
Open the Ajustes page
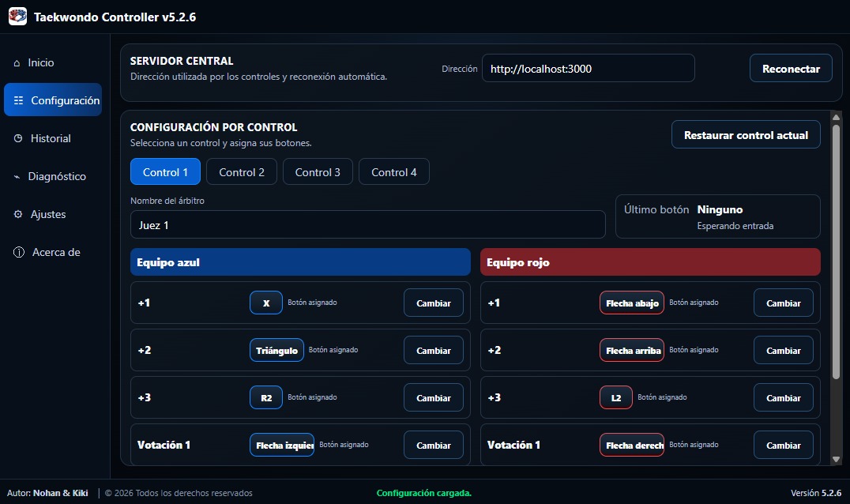[x=53, y=214]
